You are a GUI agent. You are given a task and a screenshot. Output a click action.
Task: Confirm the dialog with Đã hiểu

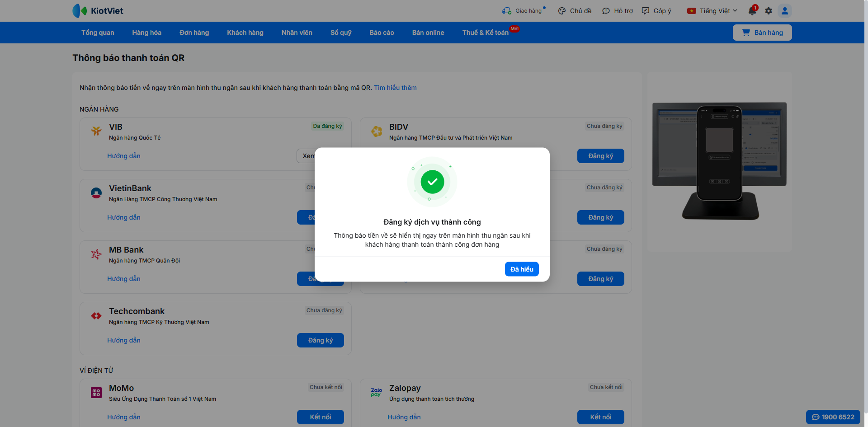[x=522, y=269]
